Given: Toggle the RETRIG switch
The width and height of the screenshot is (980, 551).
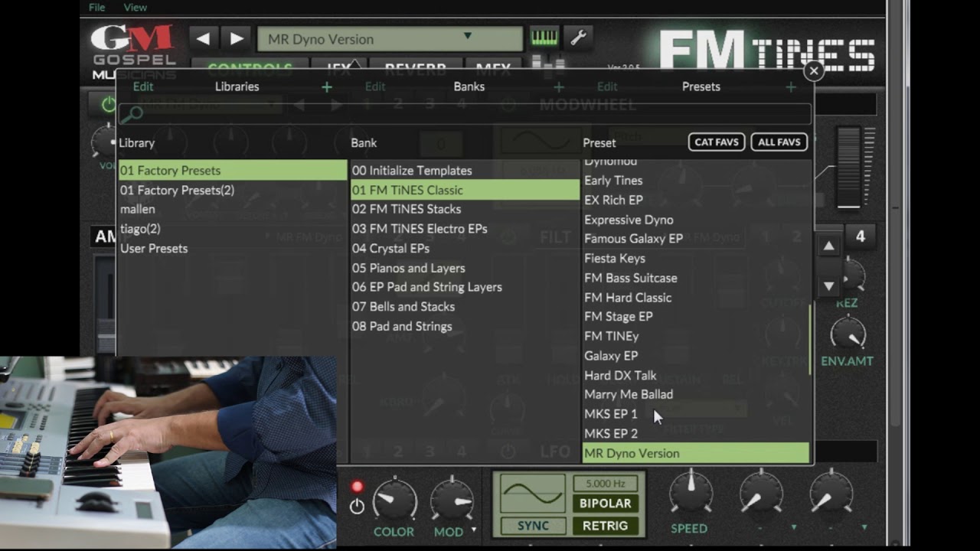Looking at the screenshot, I should 605,526.
